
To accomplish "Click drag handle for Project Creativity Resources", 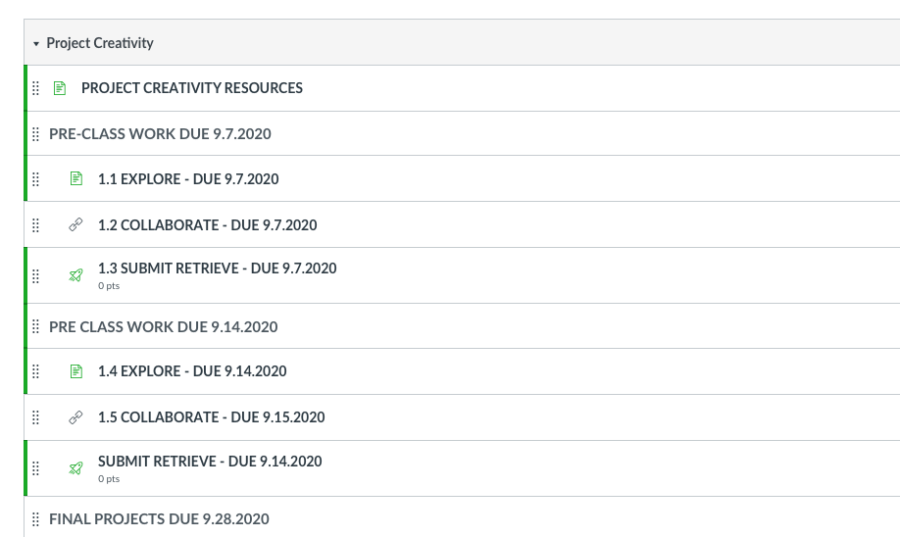I will 36,89.
